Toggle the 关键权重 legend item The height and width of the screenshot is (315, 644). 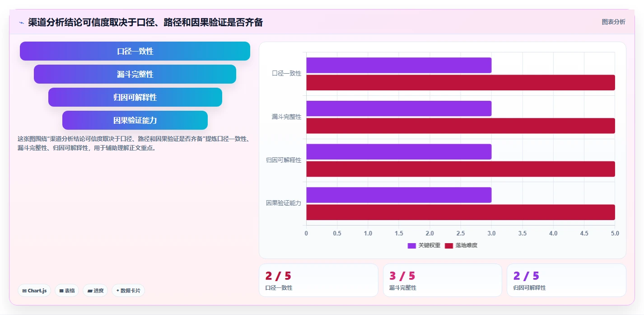(x=424, y=245)
